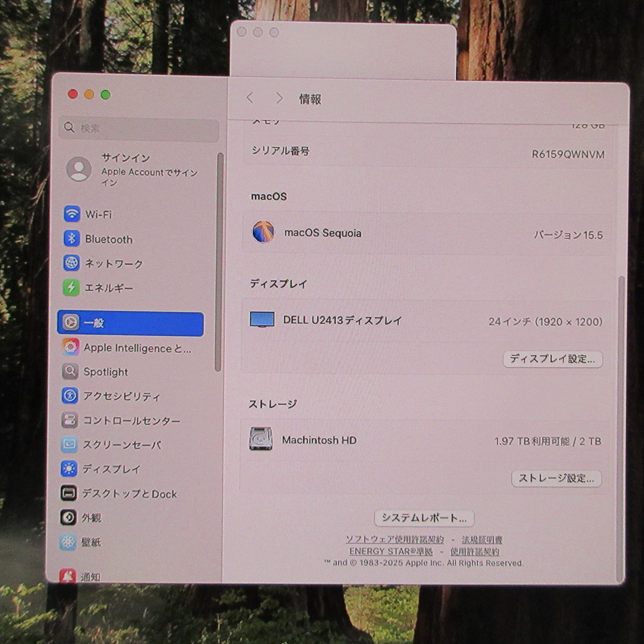Click the ディスプレイ sun icon in sidebar
This screenshot has height=644, width=644.
point(69,469)
